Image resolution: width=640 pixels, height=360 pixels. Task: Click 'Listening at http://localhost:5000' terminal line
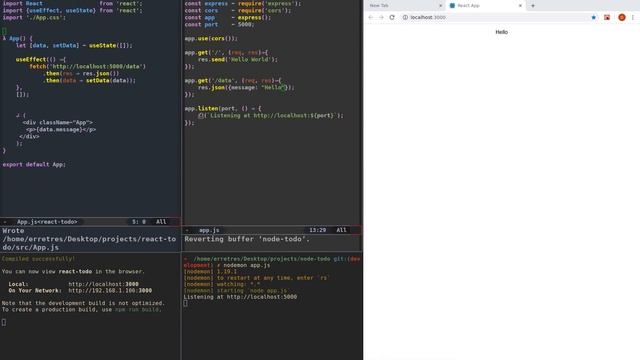(240, 297)
